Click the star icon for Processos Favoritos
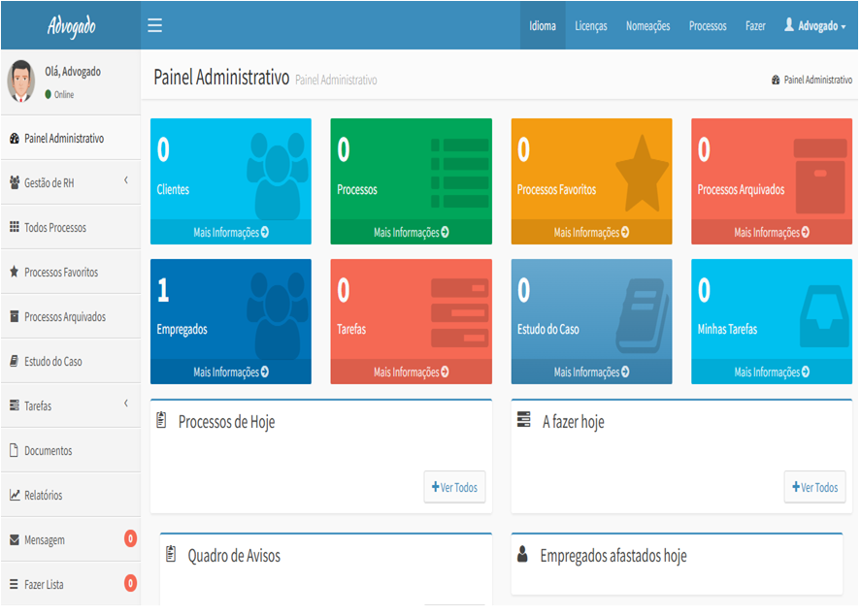This screenshot has width=861, height=616. pyautogui.click(x=17, y=271)
